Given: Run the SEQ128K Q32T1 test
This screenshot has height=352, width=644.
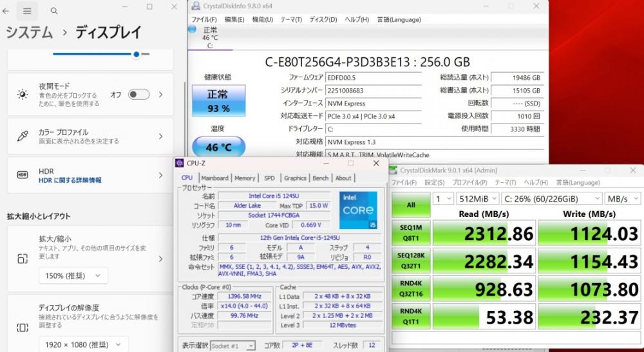Looking at the screenshot, I should [411, 261].
